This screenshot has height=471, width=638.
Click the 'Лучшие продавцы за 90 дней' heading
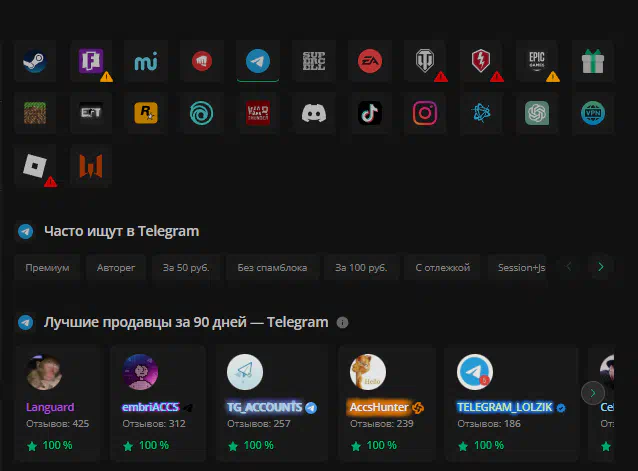(186, 323)
